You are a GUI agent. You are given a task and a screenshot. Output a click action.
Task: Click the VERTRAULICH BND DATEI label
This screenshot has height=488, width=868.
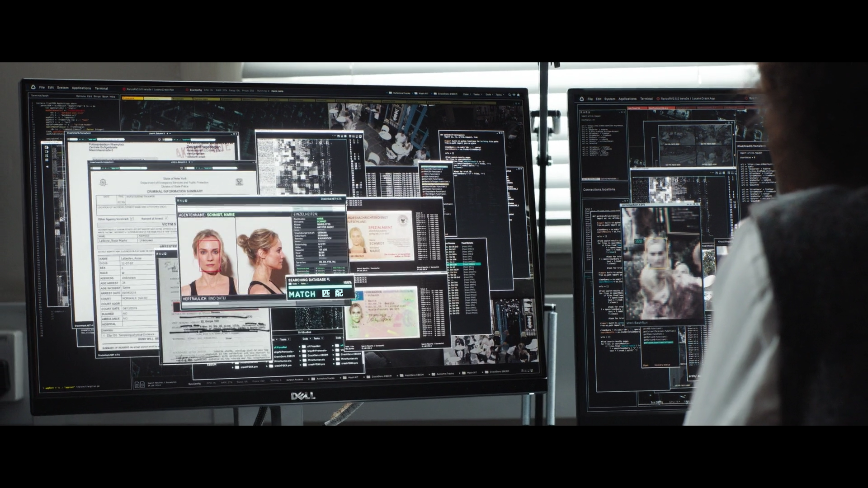(x=204, y=299)
